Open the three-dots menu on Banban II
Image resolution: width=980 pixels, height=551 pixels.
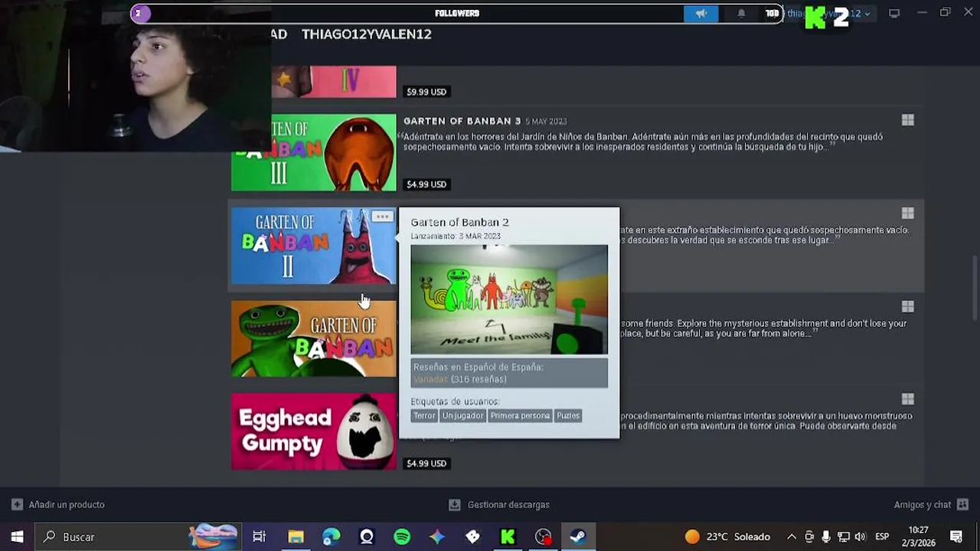[382, 217]
